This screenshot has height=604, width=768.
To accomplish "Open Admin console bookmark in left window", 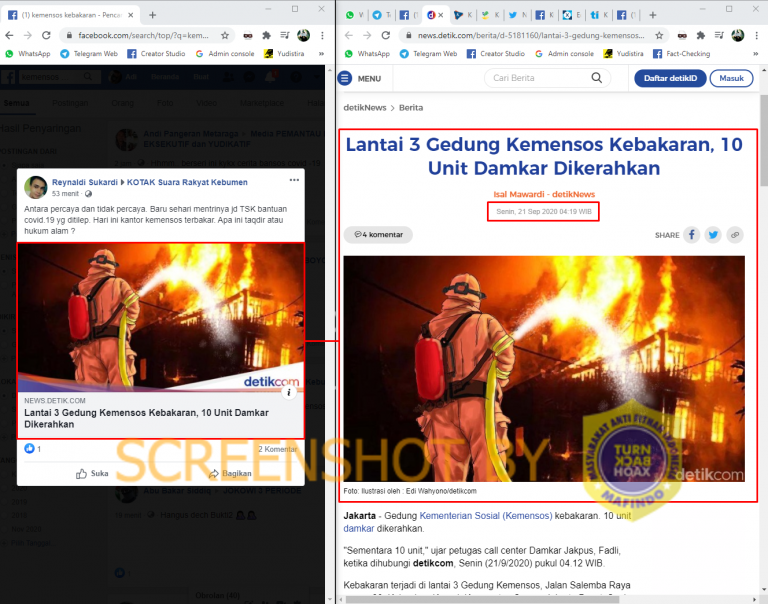I will (x=225, y=54).
